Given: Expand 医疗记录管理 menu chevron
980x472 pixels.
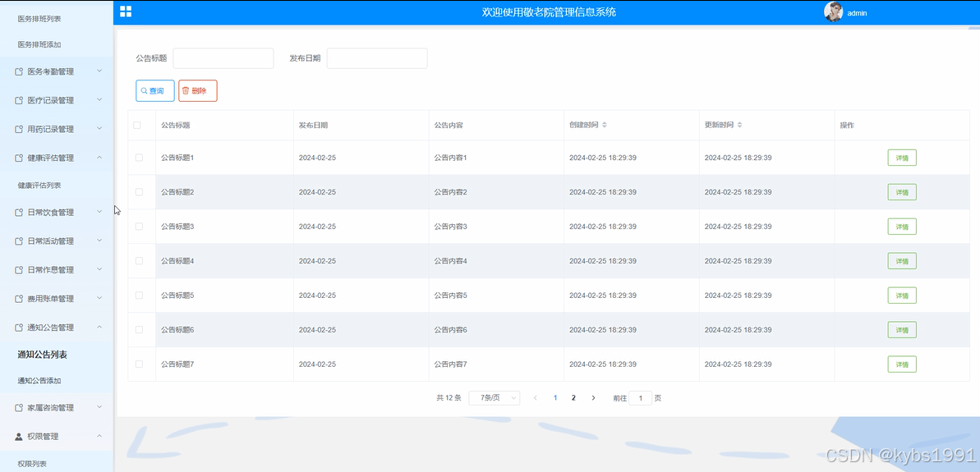Looking at the screenshot, I should coord(99,100).
